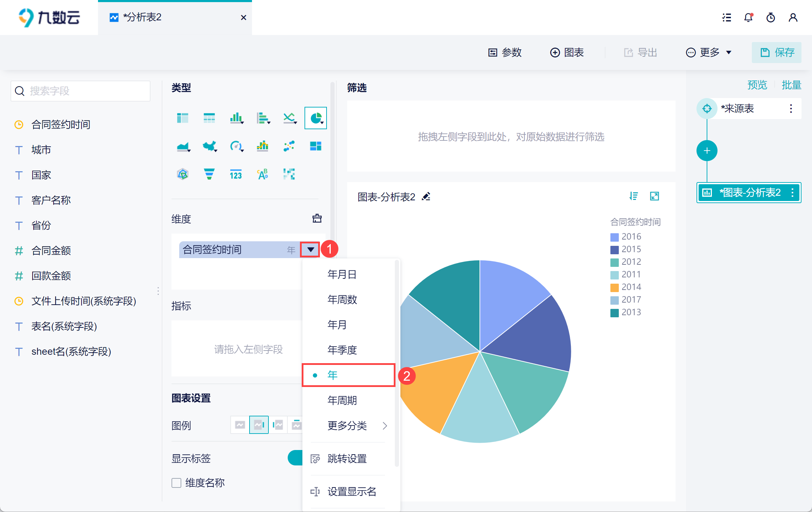
Task: Toggle the 显示标签 switch
Action: (295, 458)
